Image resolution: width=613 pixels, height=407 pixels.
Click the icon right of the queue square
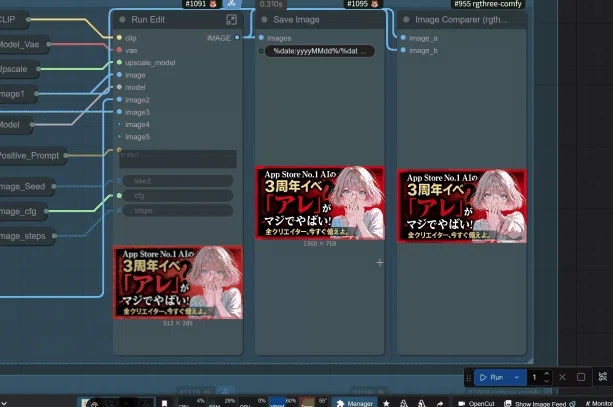[603, 377]
